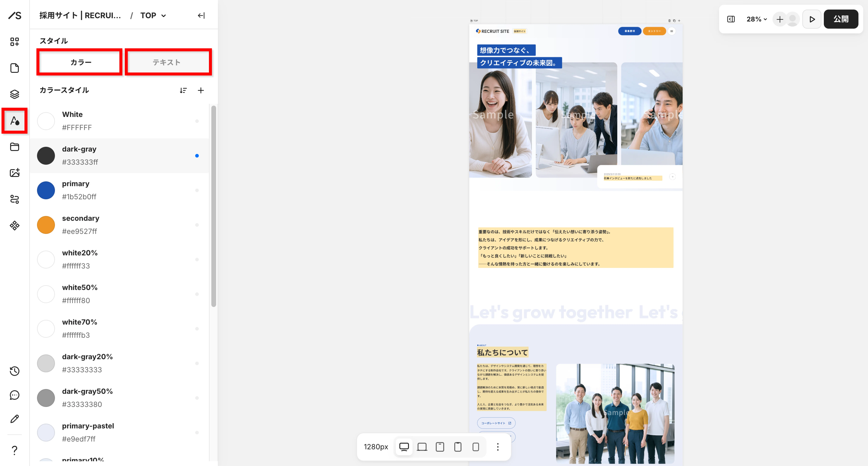Sort the color styles list
The height and width of the screenshot is (466, 868).
(x=183, y=90)
